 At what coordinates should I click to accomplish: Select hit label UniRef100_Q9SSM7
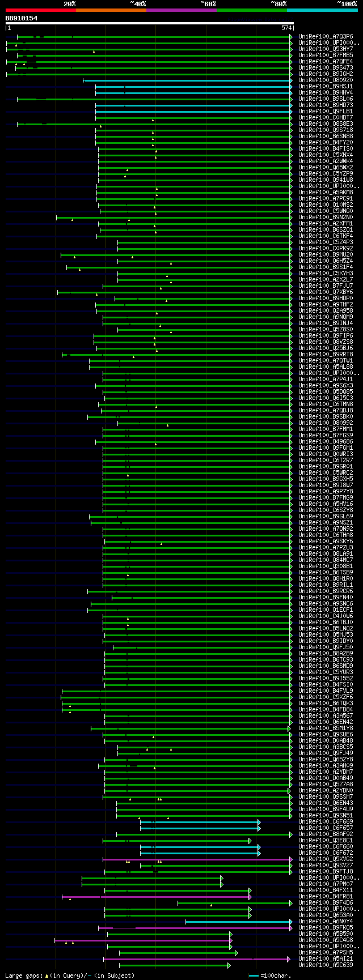pos(326,796)
